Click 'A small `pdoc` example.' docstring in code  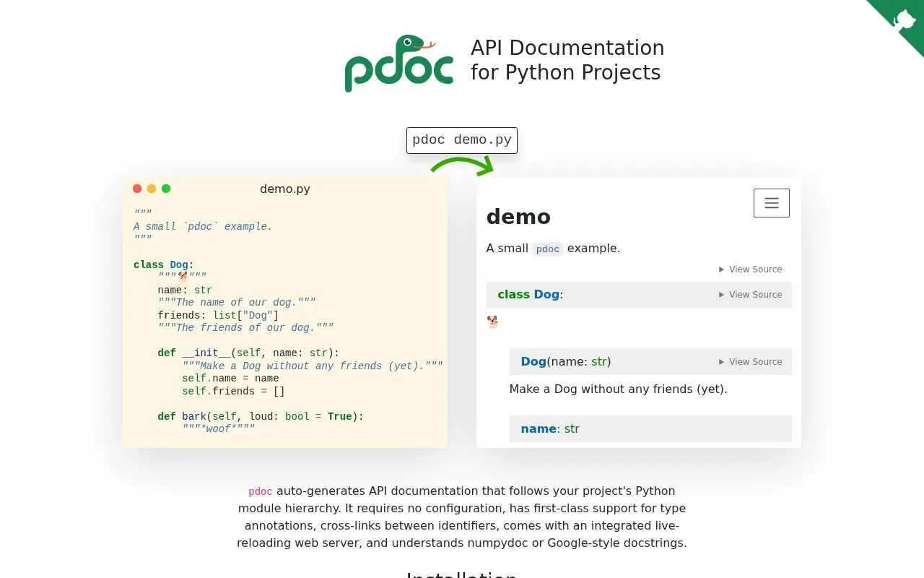click(x=203, y=227)
